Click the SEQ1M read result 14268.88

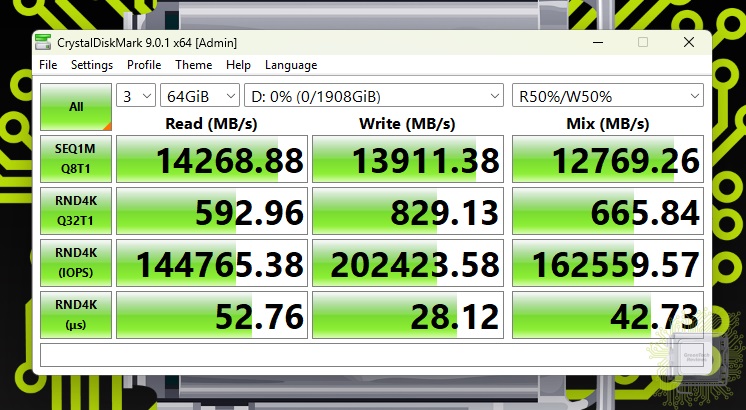pyautogui.click(x=212, y=159)
